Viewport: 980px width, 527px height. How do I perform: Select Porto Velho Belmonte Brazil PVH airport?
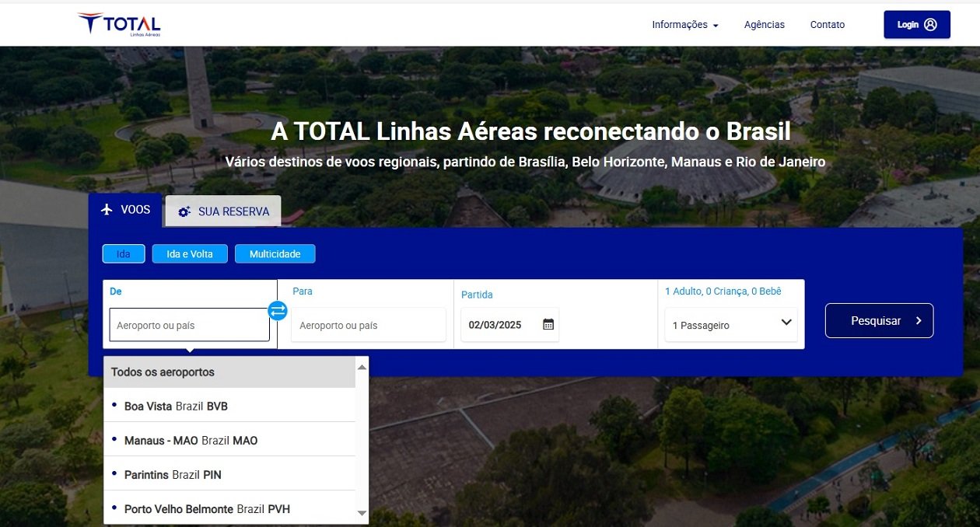(229, 508)
